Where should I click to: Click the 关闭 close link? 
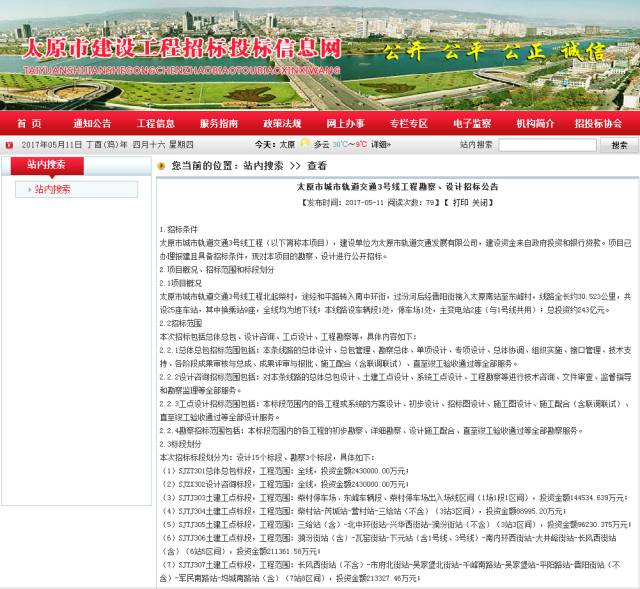pyautogui.click(x=480, y=202)
